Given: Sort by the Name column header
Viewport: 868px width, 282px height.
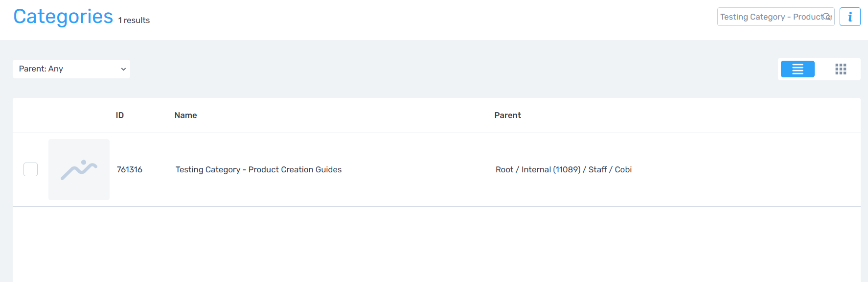Looking at the screenshot, I should (x=186, y=116).
